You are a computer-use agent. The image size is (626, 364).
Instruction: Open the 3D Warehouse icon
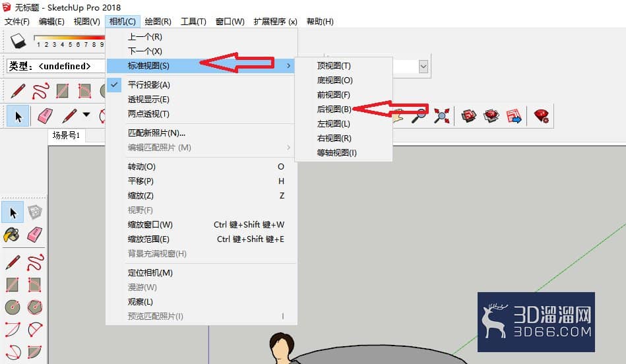point(469,116)
